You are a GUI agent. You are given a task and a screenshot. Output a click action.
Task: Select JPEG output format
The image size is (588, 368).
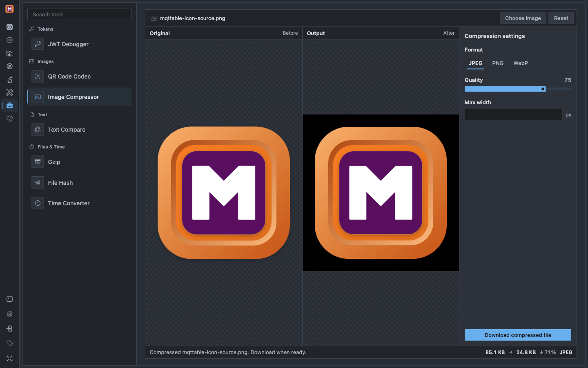[x=475, y=63]
